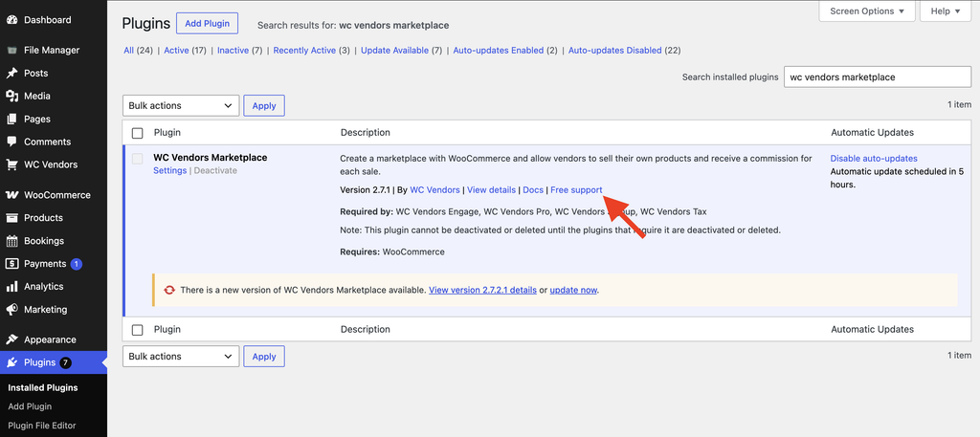Filter plugins by All (24)
This screenshot has height=437, width=980.
(138, 51)
